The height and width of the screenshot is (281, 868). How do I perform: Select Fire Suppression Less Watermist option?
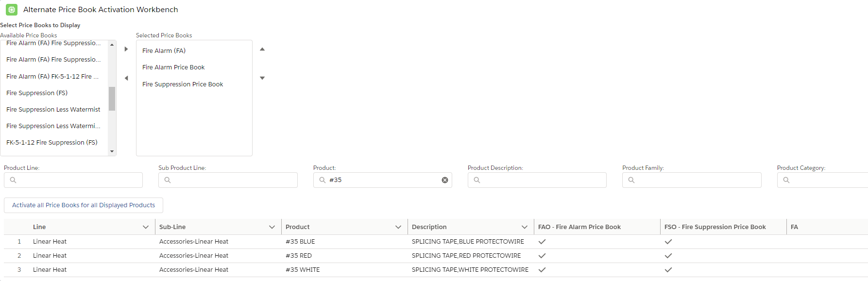(53, 109)
